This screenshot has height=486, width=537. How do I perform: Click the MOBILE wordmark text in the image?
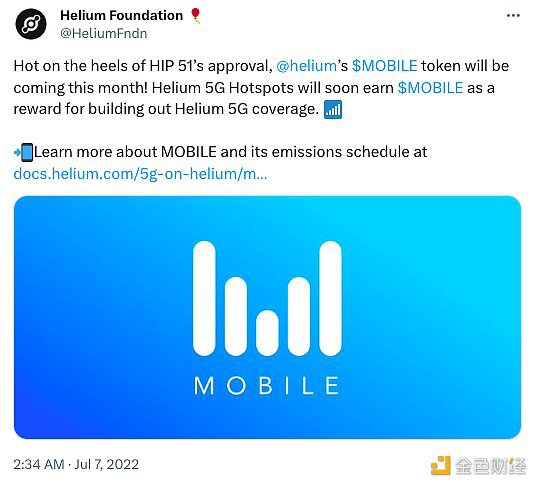tap(267, 386)
